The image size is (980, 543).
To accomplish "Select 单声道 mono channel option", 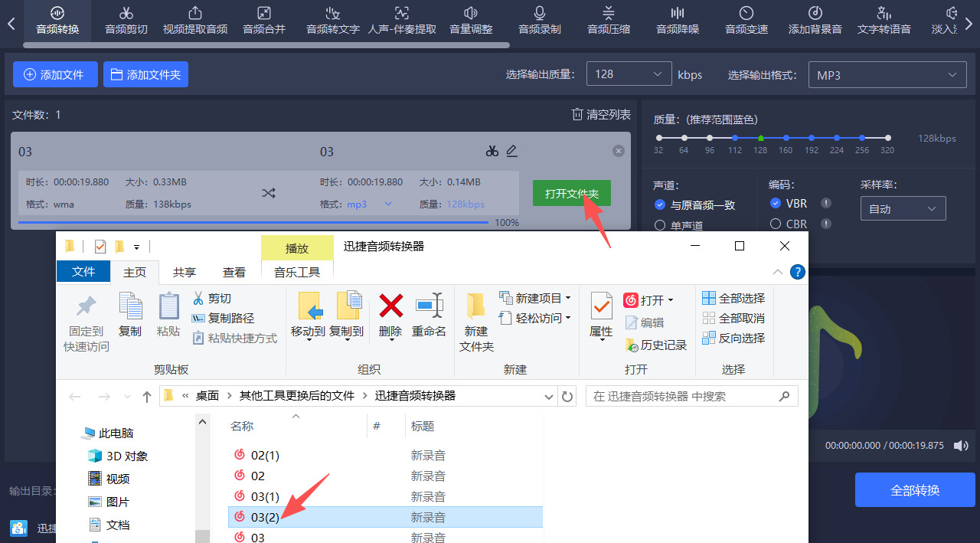I will 659,224.
